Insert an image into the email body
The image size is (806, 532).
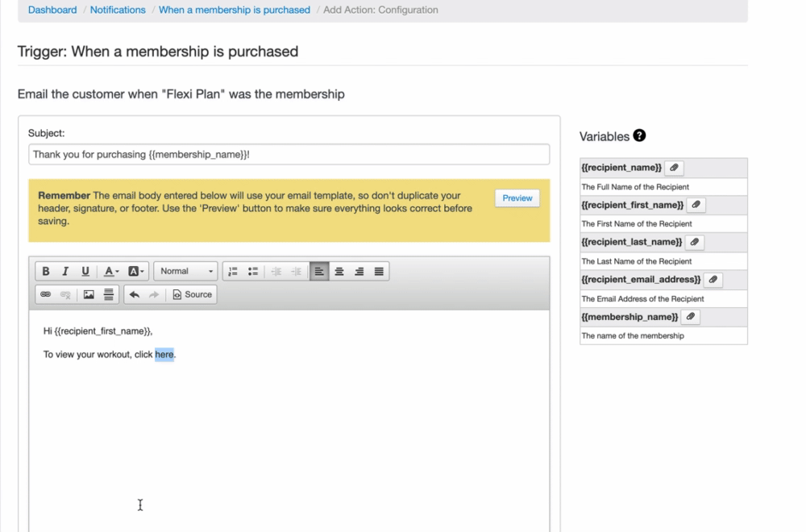(x=89, y=295)
